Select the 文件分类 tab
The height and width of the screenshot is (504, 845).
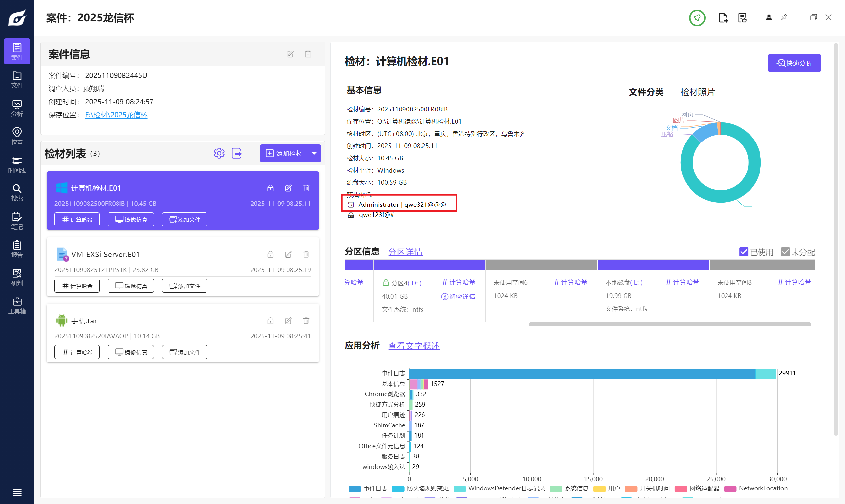coord(646,92)
